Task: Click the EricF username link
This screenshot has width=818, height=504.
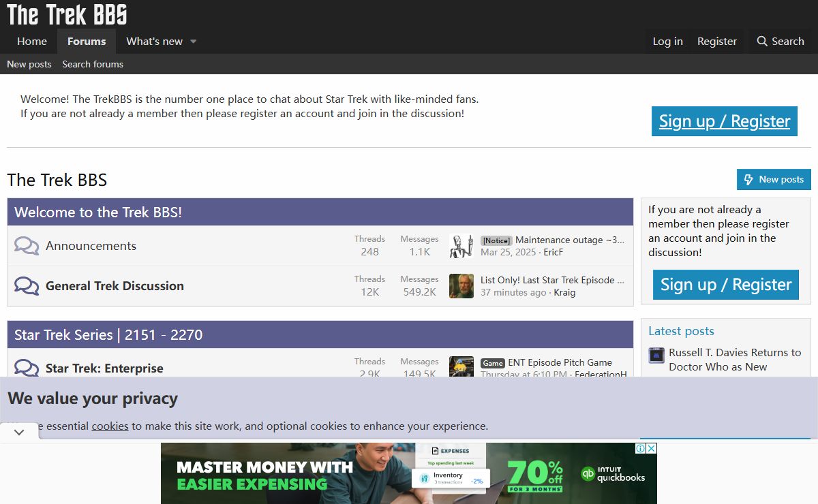Action: [553, 252]
